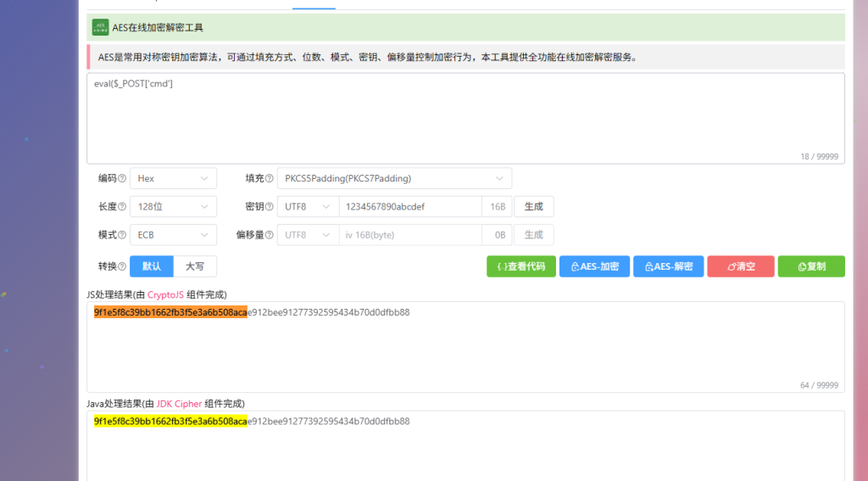
Task: Switch conversion to 大写 uppercase
Action: 195,266
